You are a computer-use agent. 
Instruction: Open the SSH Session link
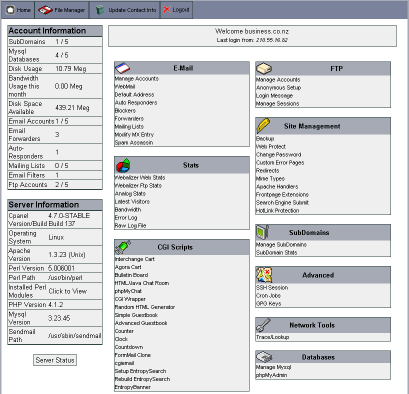pos(272,287)
